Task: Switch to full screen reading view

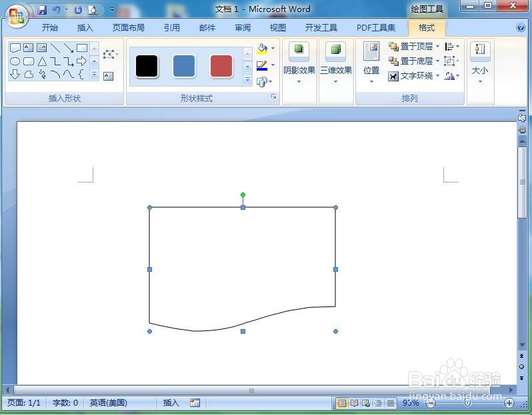Action: tap(354, 403)
